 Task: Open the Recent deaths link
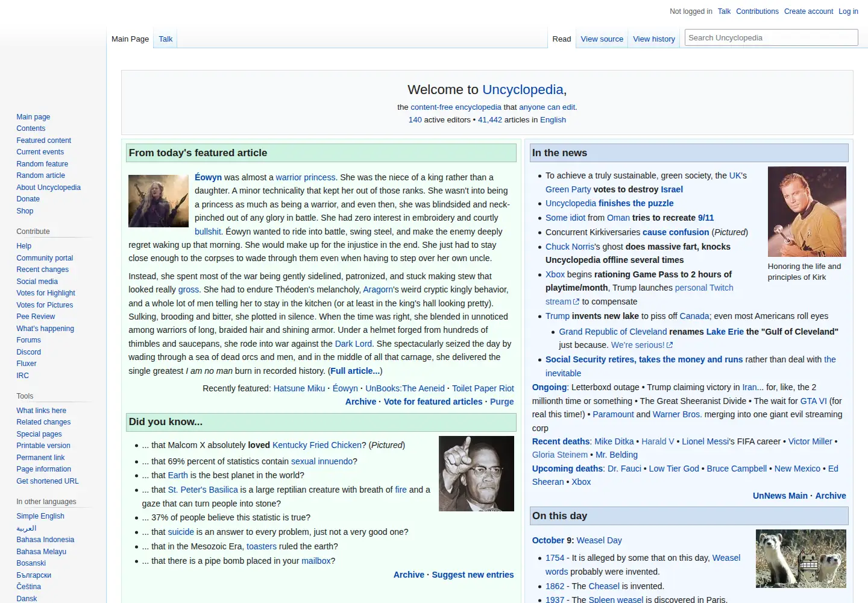tap(561, 441)
